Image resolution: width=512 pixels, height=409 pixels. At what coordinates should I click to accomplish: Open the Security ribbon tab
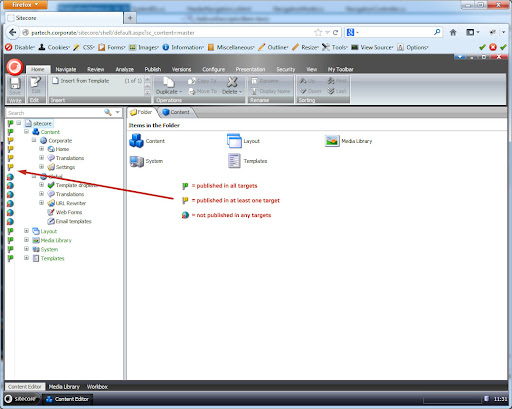(x=286, y=69)
